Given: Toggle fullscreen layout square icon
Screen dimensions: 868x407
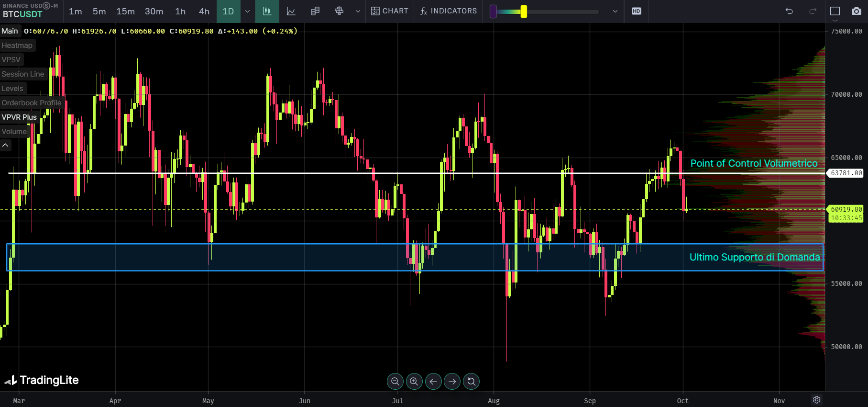Looking at the screenshot, I should pos(835,11).
